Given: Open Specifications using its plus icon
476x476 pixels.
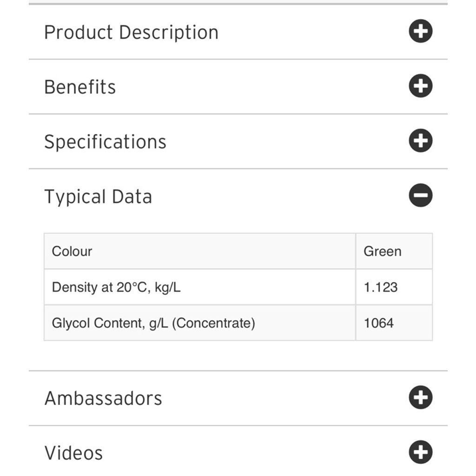Looking at the screenshot, I should 420,140.
